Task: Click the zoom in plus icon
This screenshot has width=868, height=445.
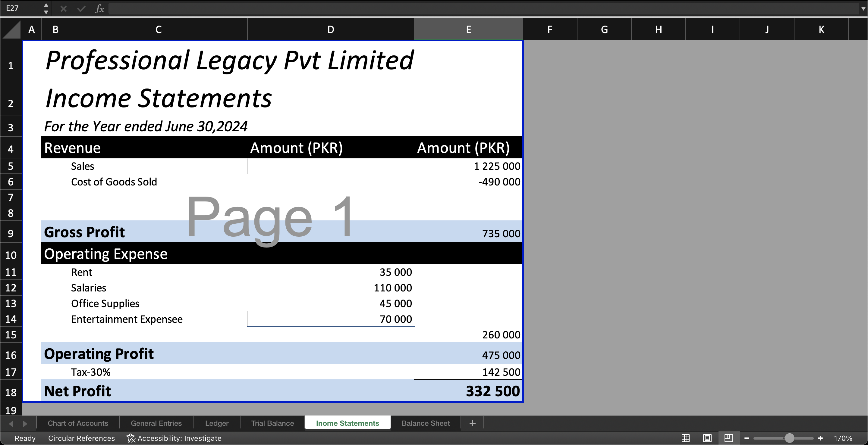Action: 820,438
